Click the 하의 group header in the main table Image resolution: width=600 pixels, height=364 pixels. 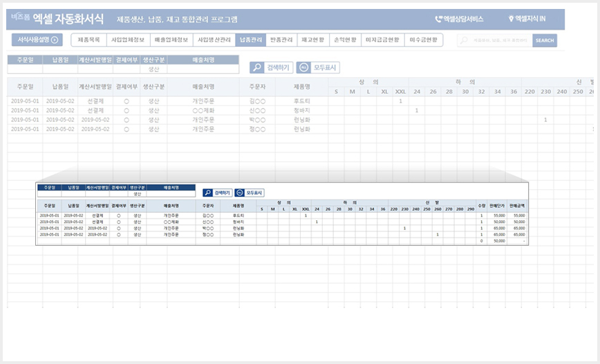[465, 82]
